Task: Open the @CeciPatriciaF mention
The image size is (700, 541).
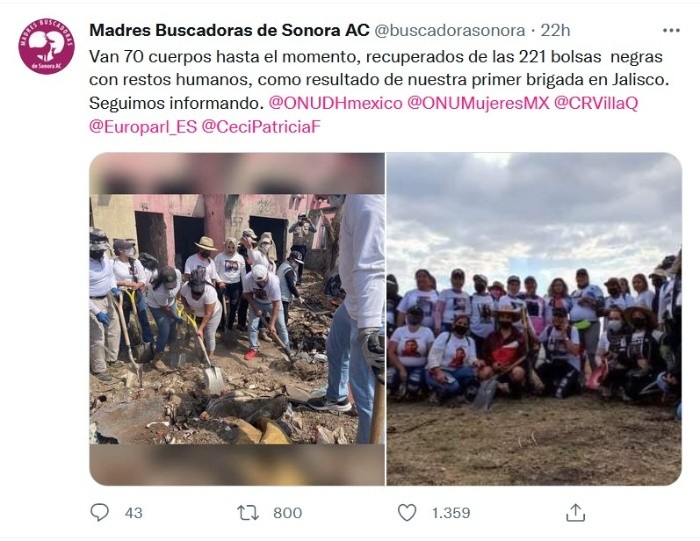Action: click(x=261, y=127)
